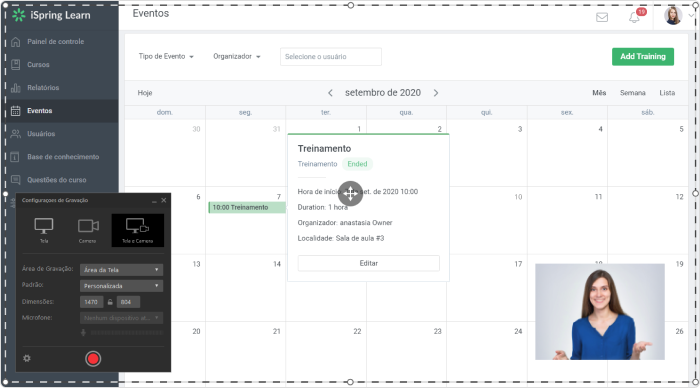Click the Hoje button

145,93
